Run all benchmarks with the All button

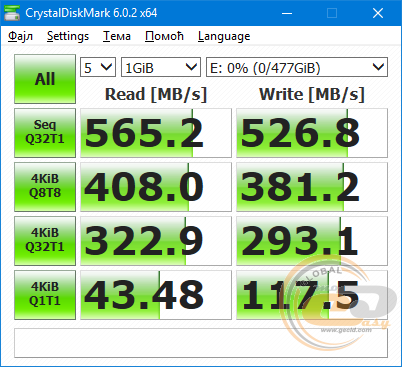[45, 79]
